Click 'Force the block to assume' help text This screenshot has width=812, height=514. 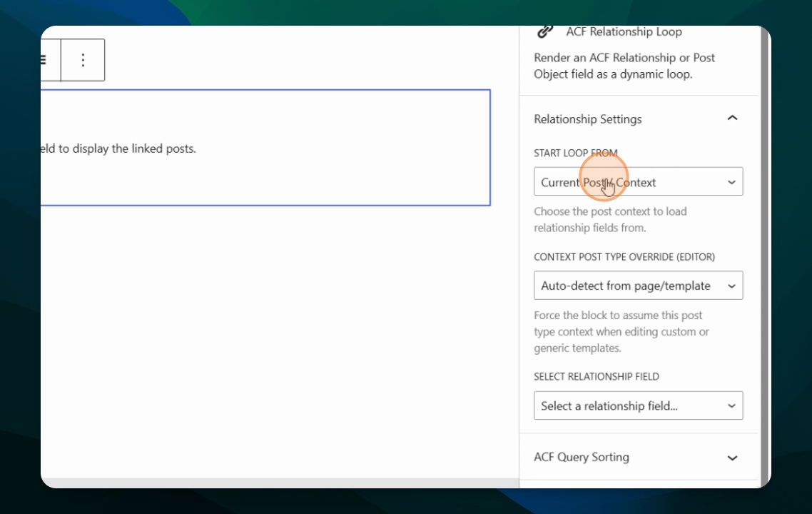(x=621, y=332)
